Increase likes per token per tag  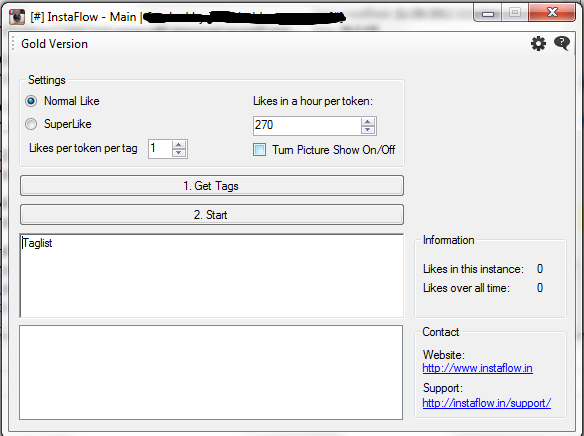[179, 145]
